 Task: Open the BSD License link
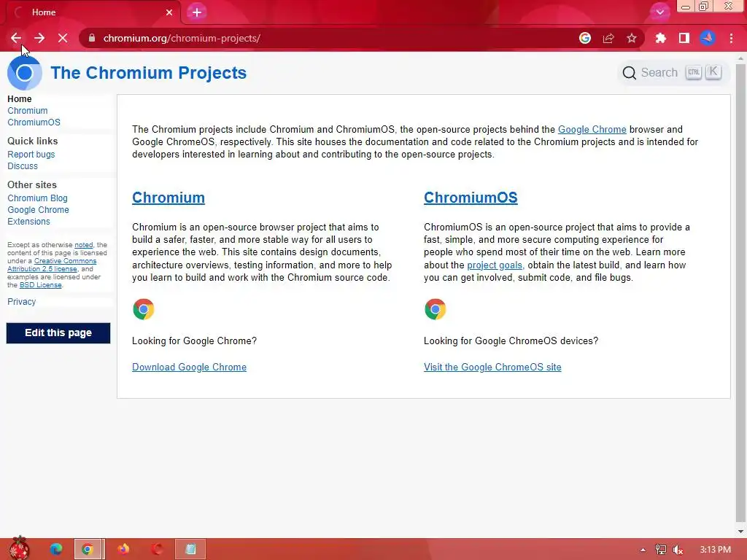pos(41,285)
